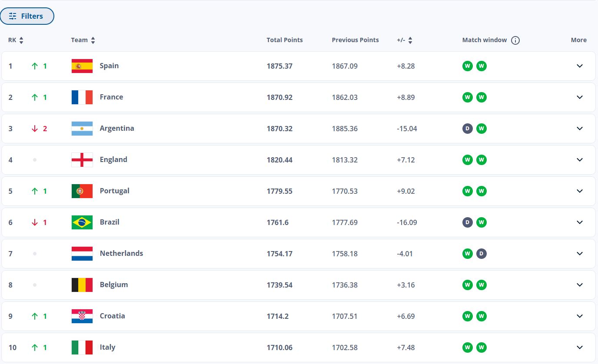Open the France team link

(x=111, y=97)
